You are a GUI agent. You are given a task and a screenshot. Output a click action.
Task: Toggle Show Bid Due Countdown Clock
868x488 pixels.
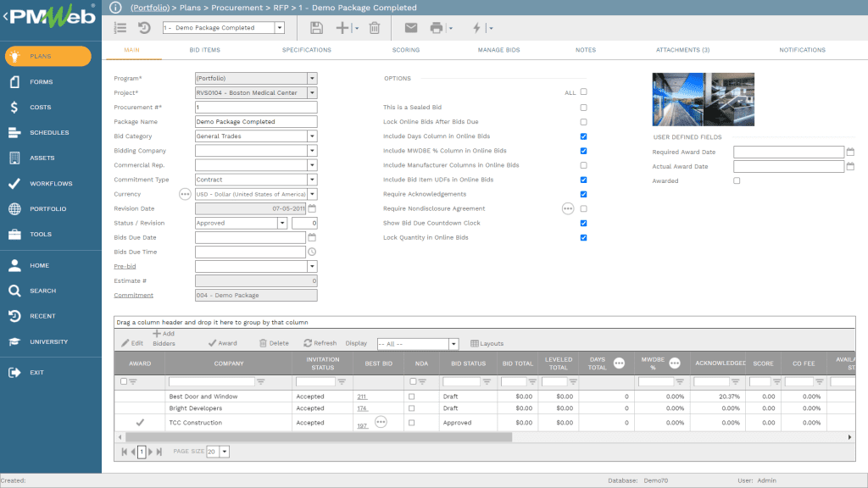tap(583, 223)
